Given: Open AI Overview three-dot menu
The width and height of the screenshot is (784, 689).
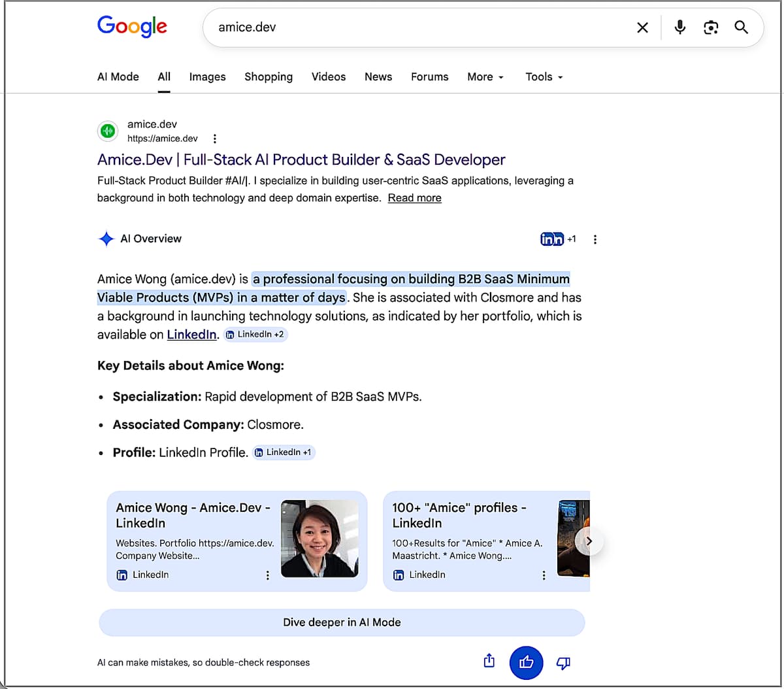Looking at the screenshot, I should pyautogui.click(x=595, y=239).
